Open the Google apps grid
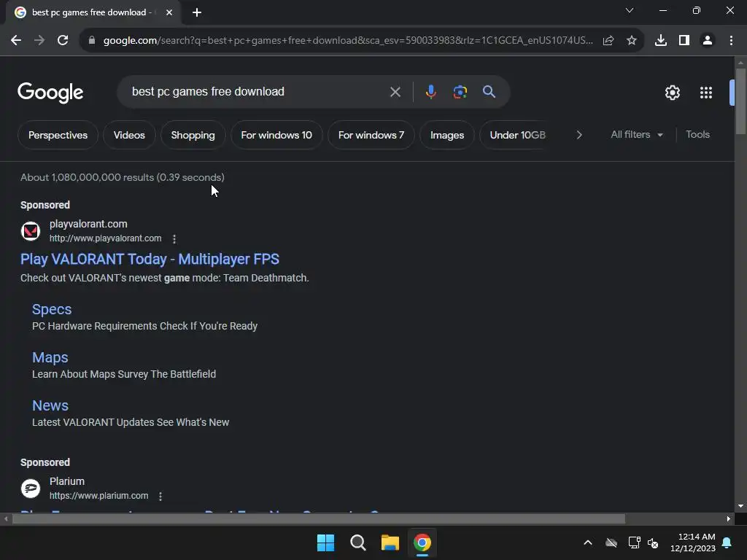 [705, 93]
